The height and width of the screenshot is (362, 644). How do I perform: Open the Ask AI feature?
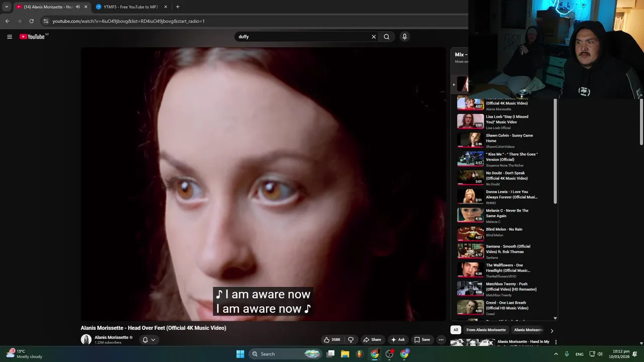tap(397, 340)
